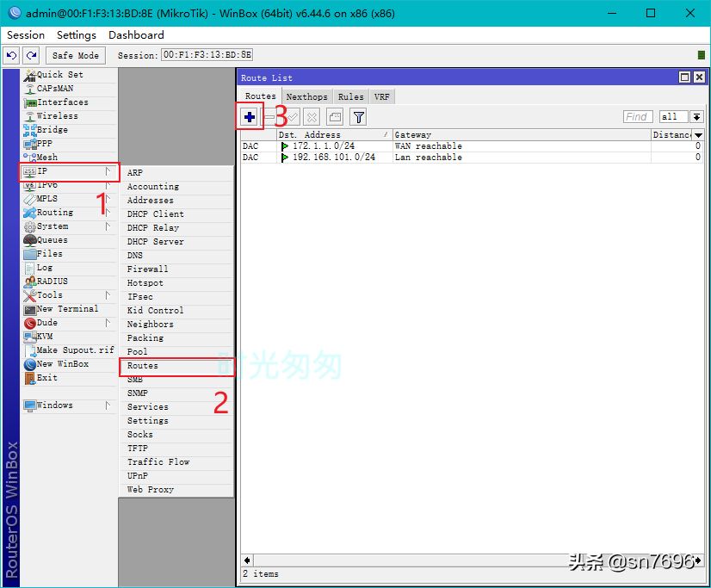Viewport: 711px width, 588px height.
Task: Click the Dst. Address column header
Action: [334, 134]
